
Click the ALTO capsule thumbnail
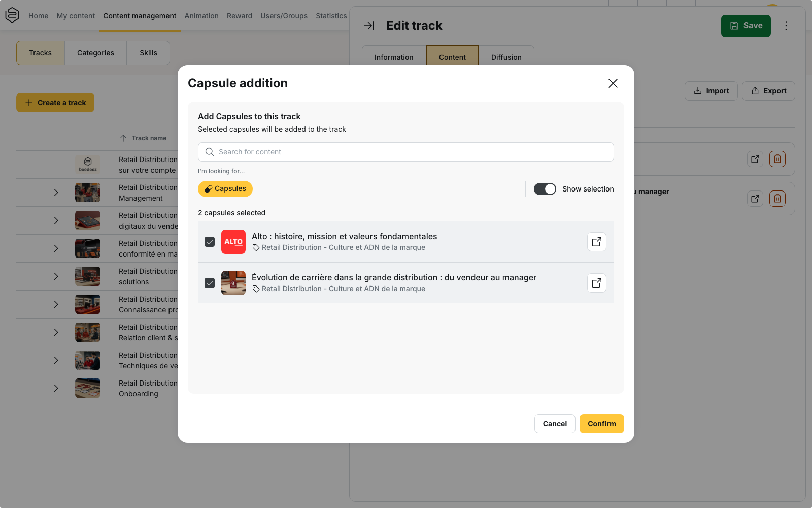point(233,242)
